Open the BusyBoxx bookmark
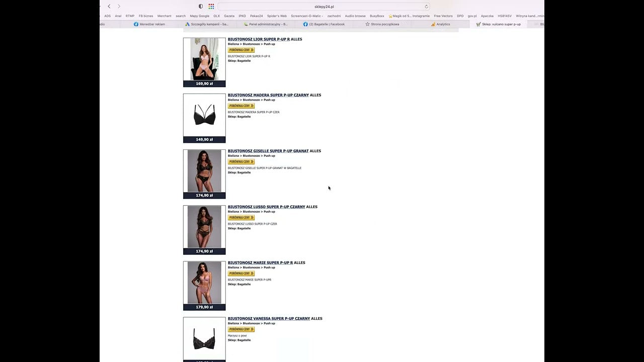This screenshot has width=644, height=362. [x=377, y=16]
